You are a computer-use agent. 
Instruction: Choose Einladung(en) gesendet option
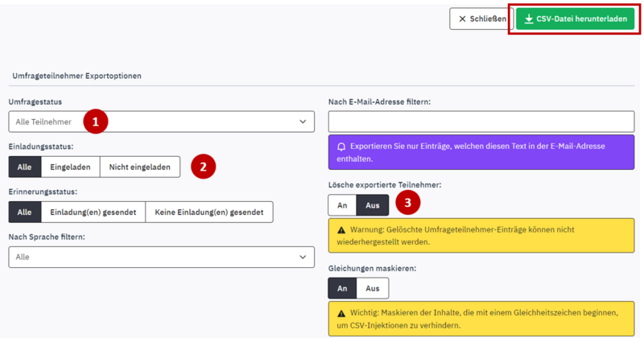pyautogui.click(x=93, y=212)
